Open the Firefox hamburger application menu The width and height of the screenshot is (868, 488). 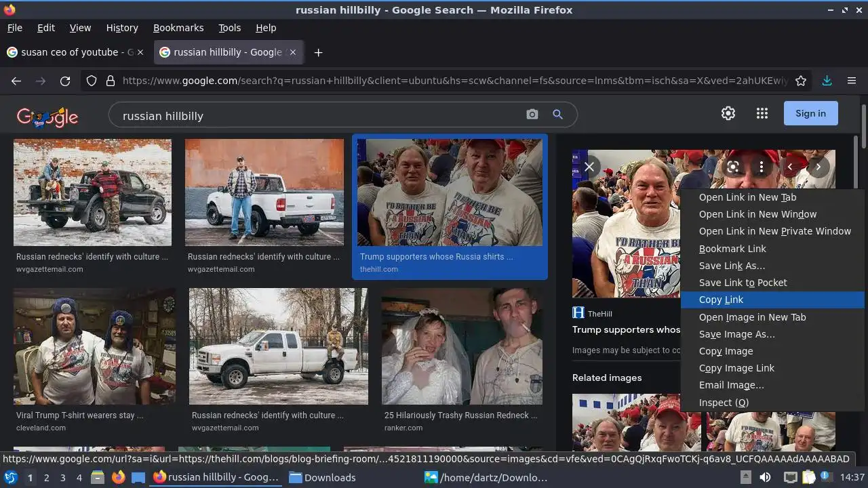coord(852,81)
